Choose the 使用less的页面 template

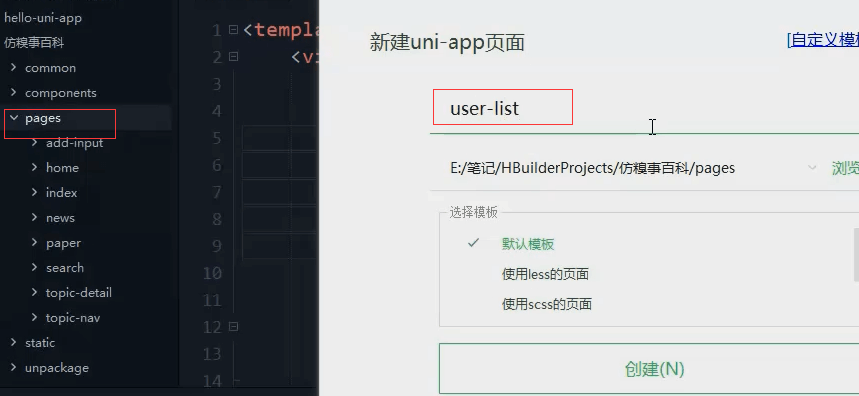click(545, 274)
